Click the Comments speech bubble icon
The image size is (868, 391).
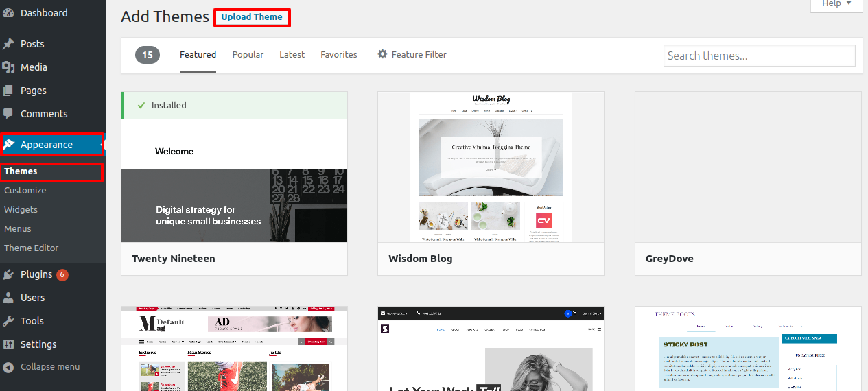tap(8, 114)
